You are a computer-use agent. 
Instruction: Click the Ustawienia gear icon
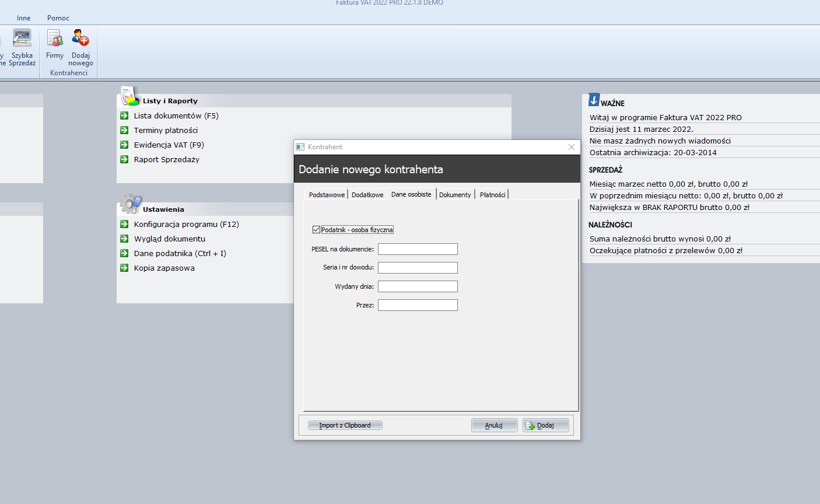(x=130, y=205)
